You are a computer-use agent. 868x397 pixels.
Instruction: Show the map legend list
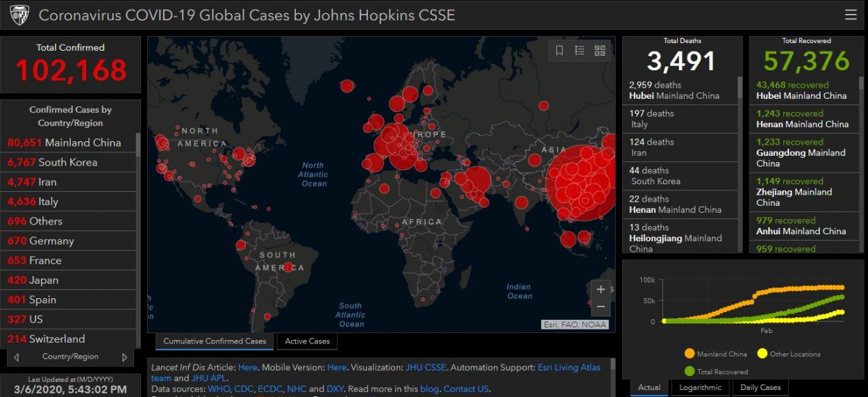coord(580,51)
